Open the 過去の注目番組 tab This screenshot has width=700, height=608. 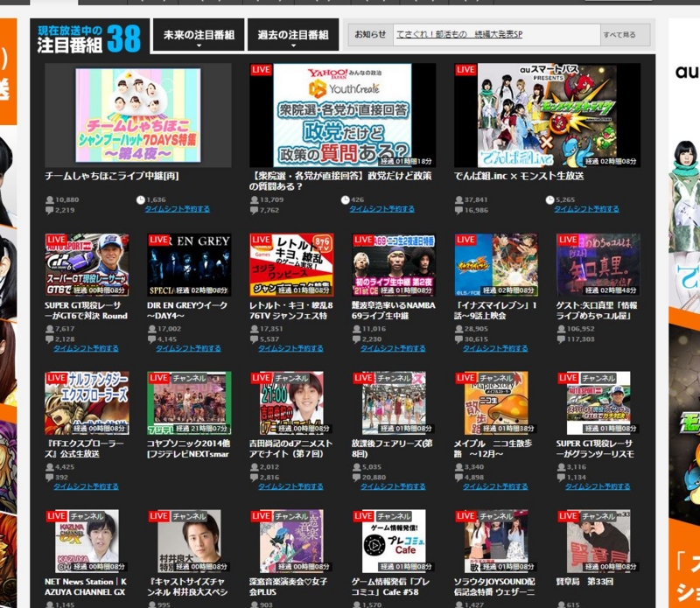pyautogui.click(x=293, y=35)
